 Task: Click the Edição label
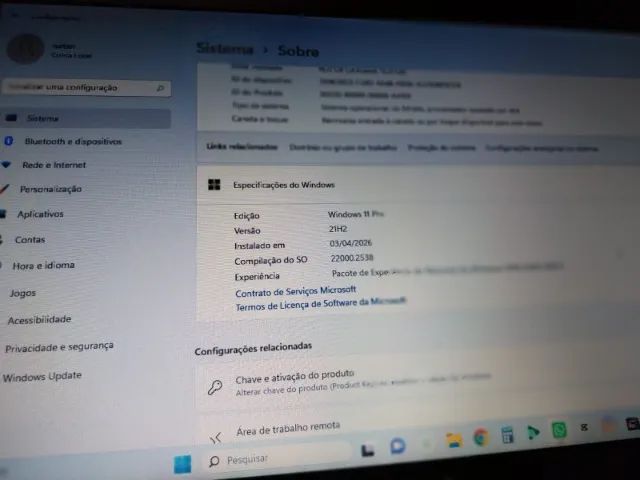tap(247, 216)
